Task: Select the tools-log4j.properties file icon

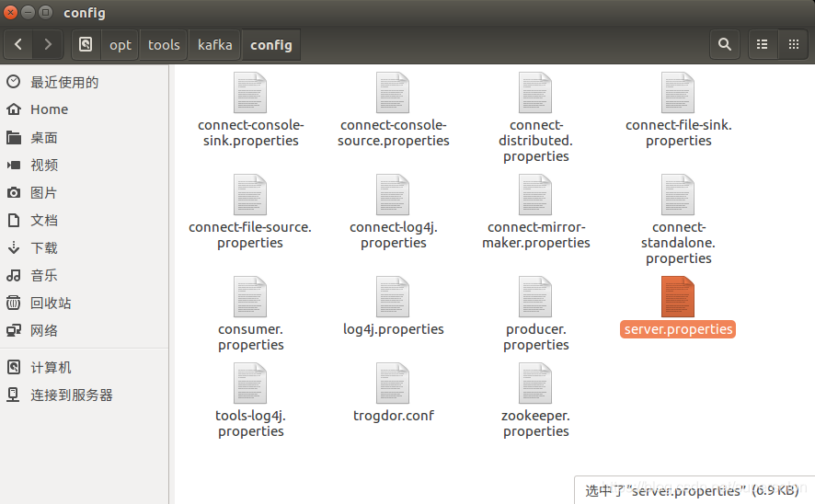Action: pos(250,384)
